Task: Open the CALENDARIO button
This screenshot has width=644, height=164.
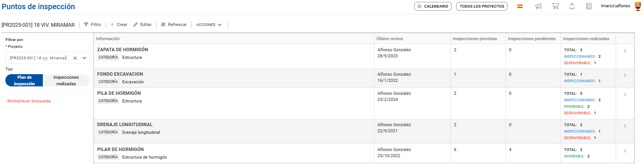Action: [433, 6]
